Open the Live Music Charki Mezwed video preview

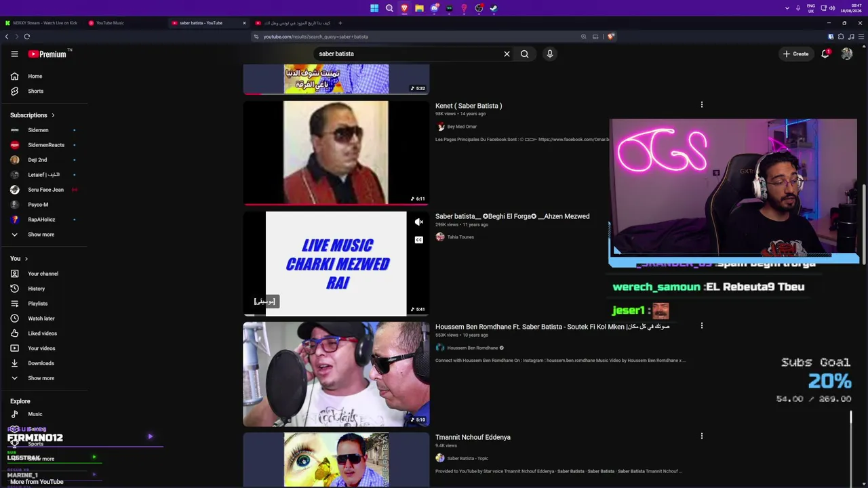[336, 264]
